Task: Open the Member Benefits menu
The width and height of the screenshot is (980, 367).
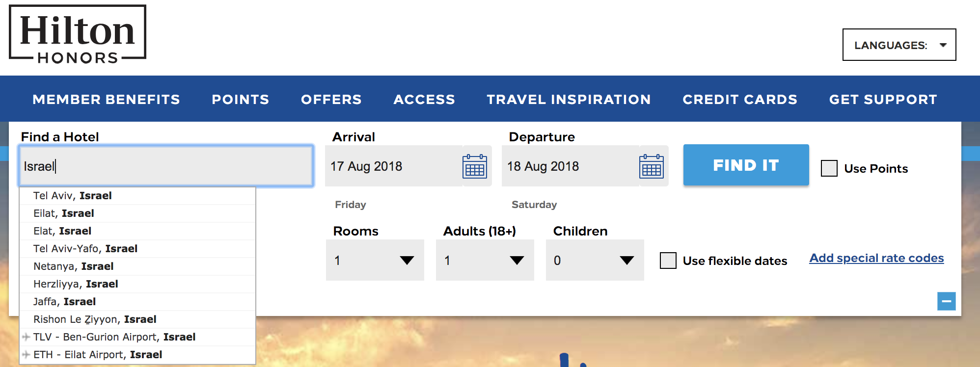Action: point(106,99)
